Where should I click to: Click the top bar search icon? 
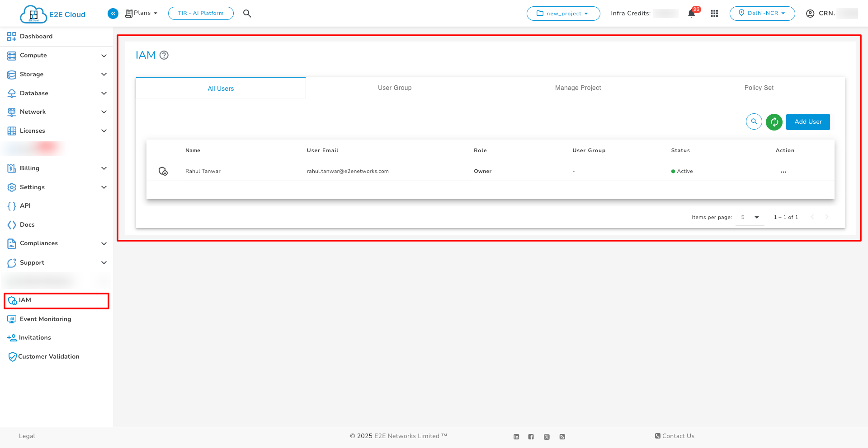[247, 14]
